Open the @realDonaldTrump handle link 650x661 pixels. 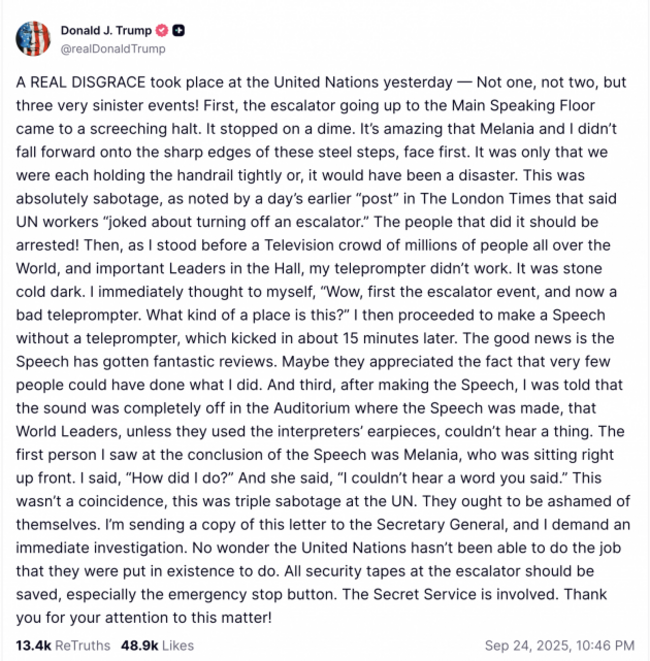(113, 48)
